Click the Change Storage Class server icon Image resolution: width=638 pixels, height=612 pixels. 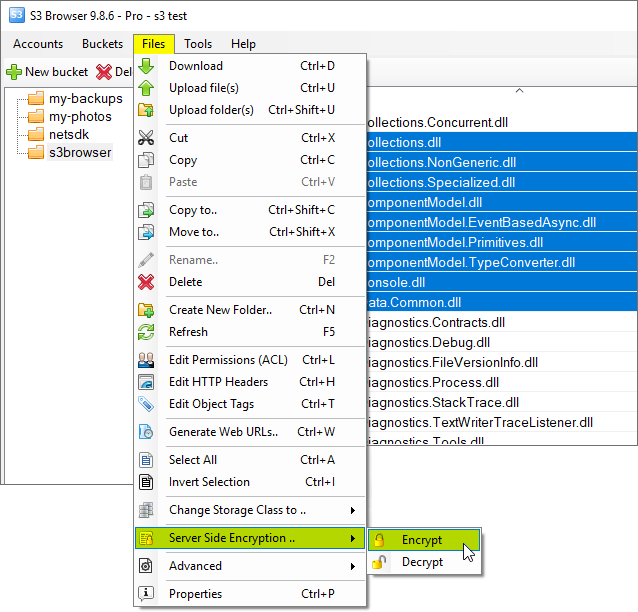click(x=146, y=510)
